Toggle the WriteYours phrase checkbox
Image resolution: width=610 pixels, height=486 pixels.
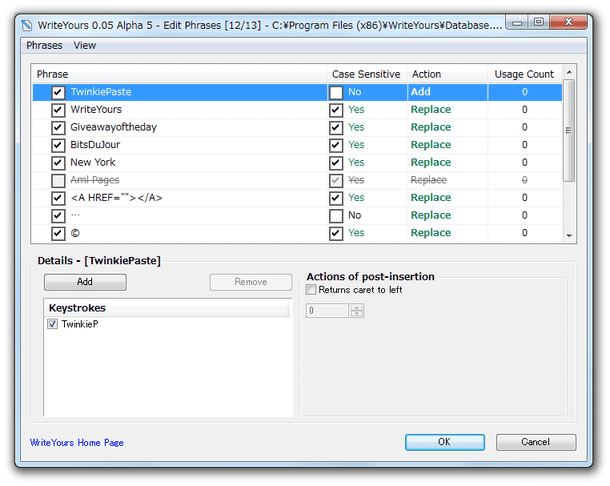point(58,110)
